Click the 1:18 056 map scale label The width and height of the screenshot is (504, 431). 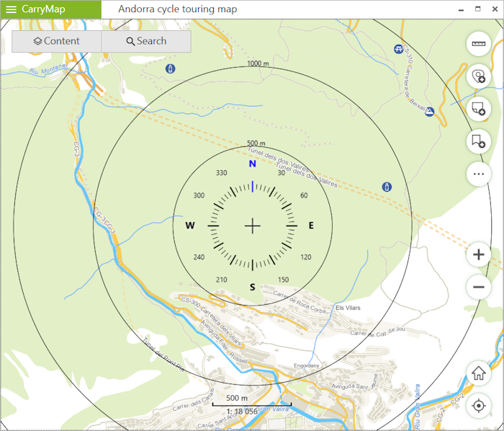(242, 412)
